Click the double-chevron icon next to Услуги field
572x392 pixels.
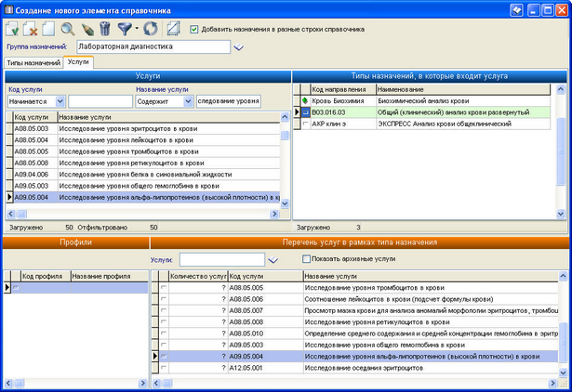tap(273, 260)
